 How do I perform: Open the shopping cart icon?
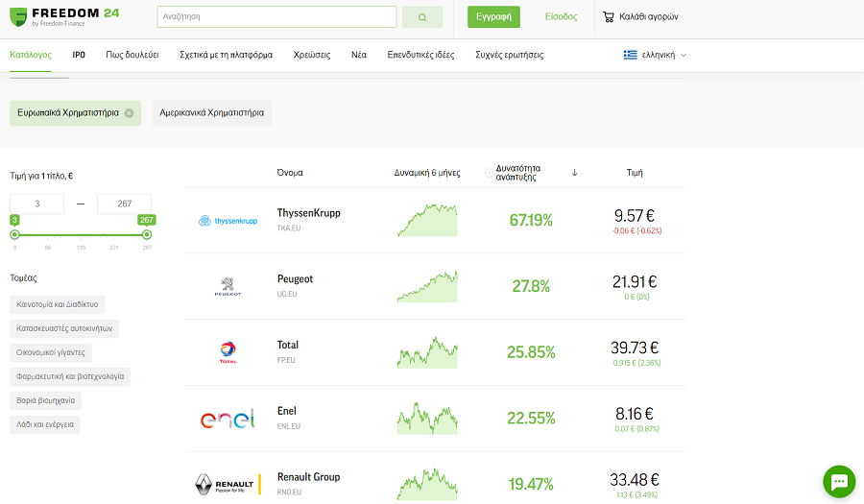coord(609,16)
